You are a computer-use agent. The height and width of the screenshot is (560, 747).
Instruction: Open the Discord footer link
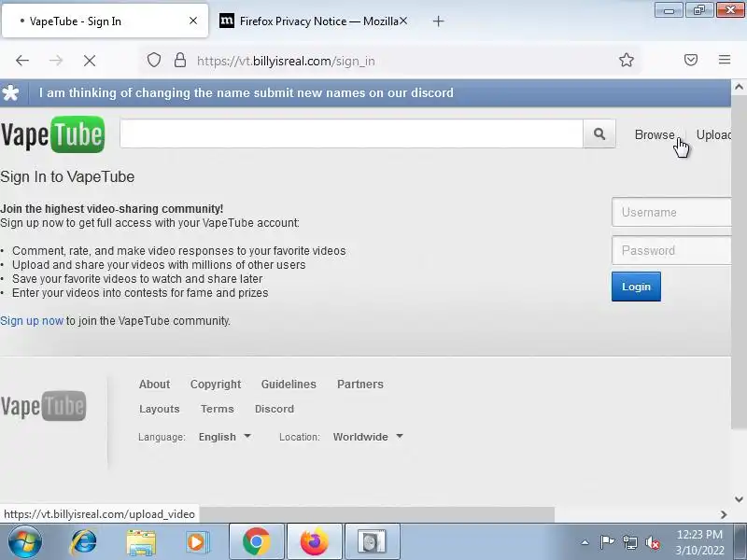pos(275,409)
